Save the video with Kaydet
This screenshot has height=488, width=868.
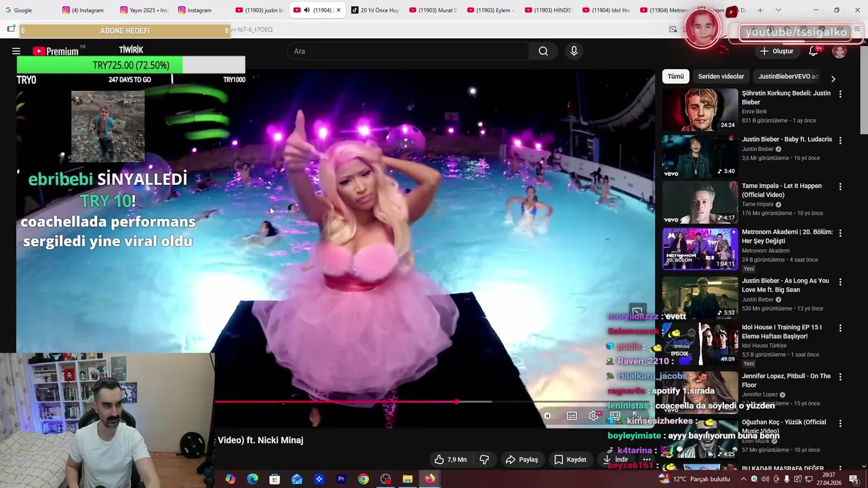(570, 460)
